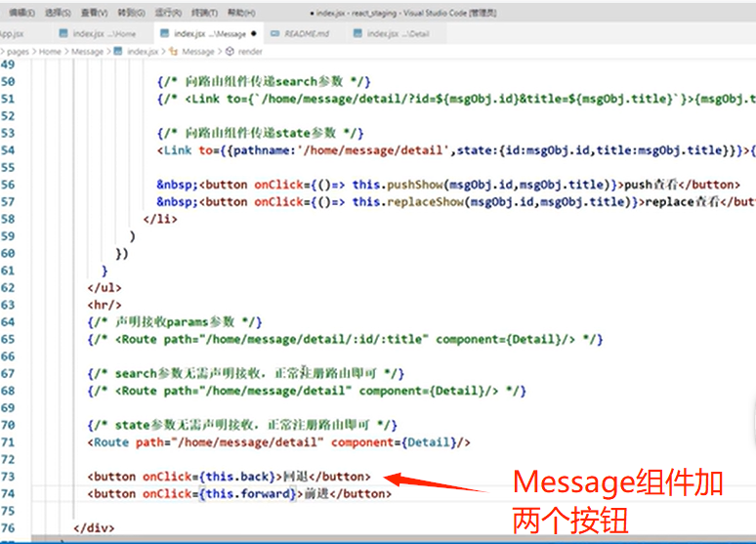Switch to the App.jsx tab
This screenshot has height=544, width=756.
12,34
